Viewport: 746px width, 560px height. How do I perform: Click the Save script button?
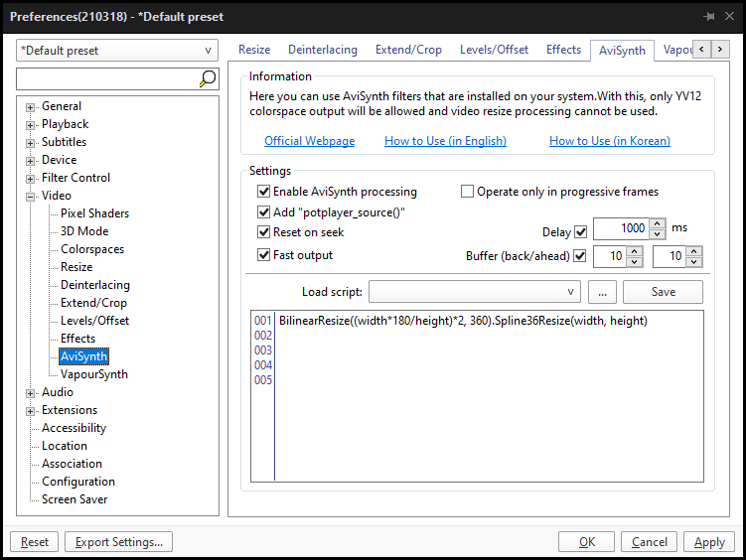663,291
